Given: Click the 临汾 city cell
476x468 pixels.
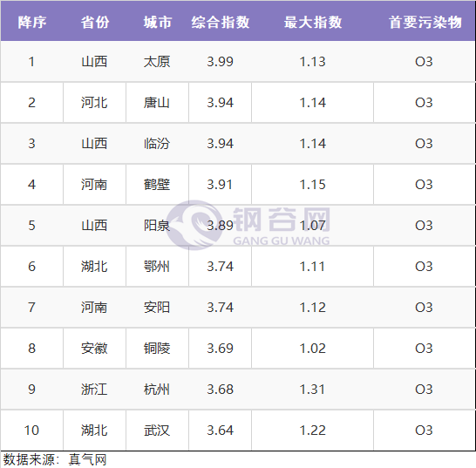Looking at the screenshot, I should point(157,144).
